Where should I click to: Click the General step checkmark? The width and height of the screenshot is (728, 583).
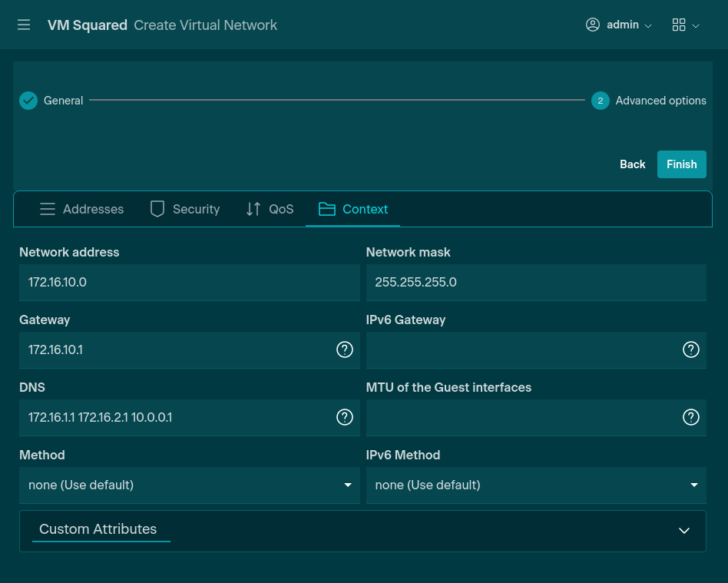click(x=28, y=101)
